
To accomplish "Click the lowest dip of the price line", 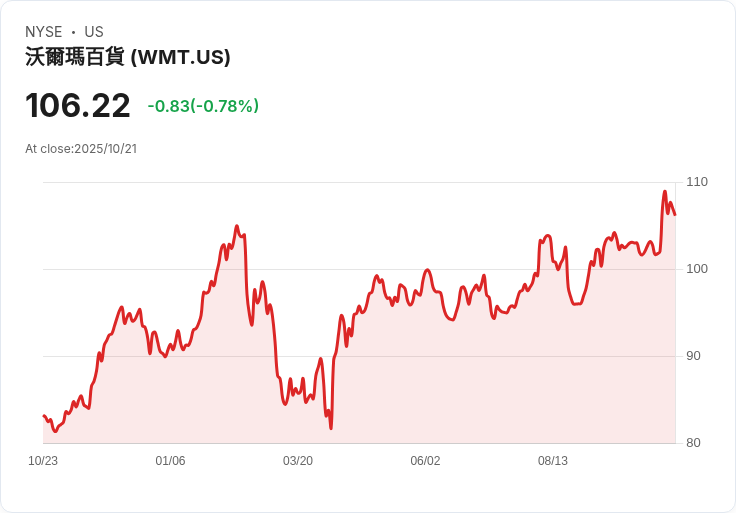I will pyautogui.click(x=331, y=428).
